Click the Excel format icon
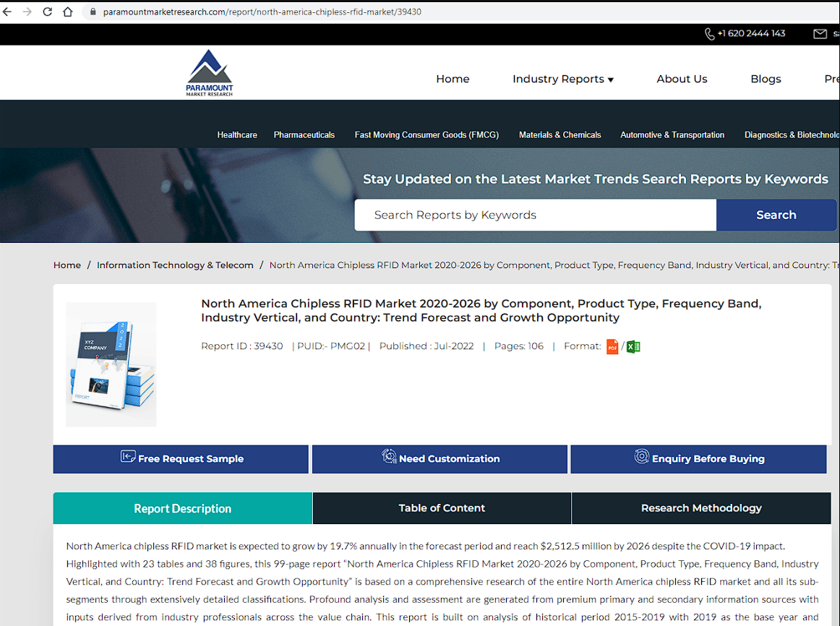840x626 pixels. point(633,347)
